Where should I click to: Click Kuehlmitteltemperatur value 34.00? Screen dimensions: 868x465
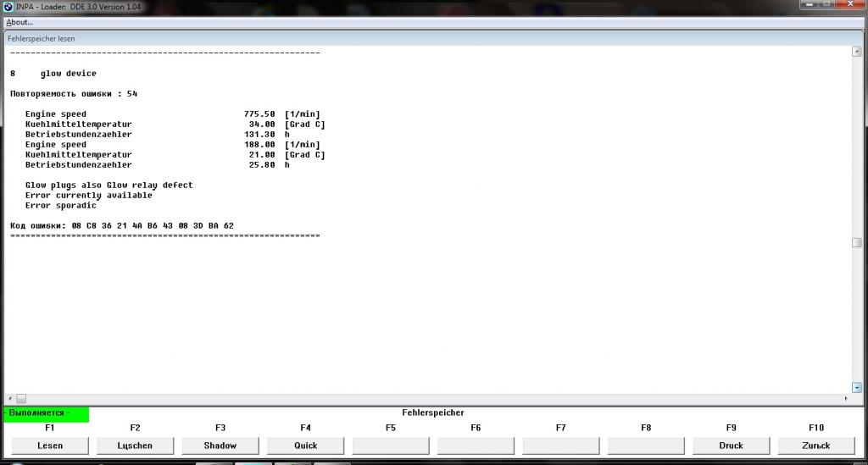click(262, 125)
